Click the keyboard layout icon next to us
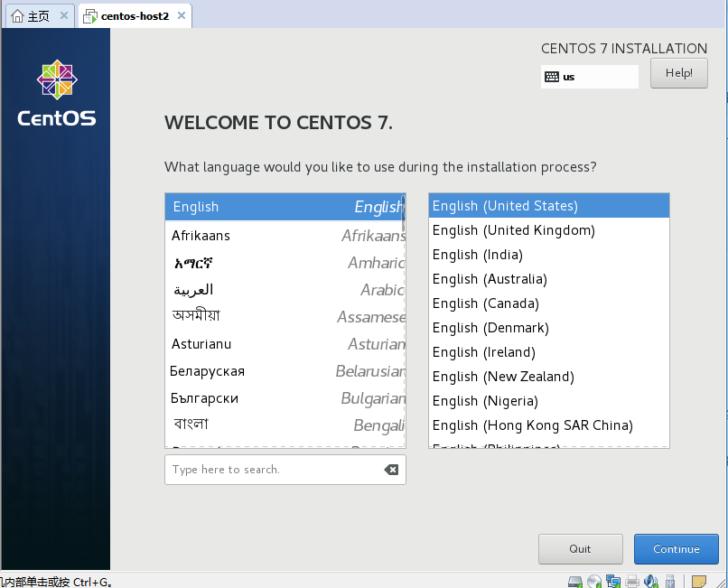The height and width of the screenshot is (588, 728). tap(552, 77)
